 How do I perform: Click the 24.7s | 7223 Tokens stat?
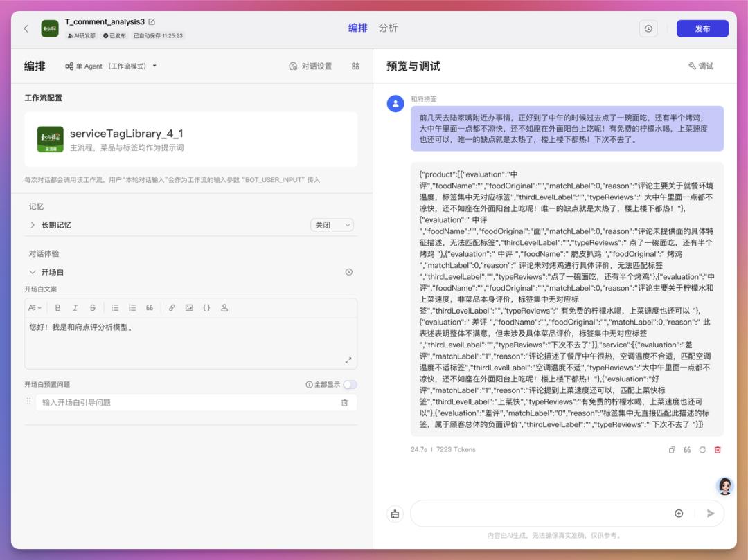[x=443, y=449]
